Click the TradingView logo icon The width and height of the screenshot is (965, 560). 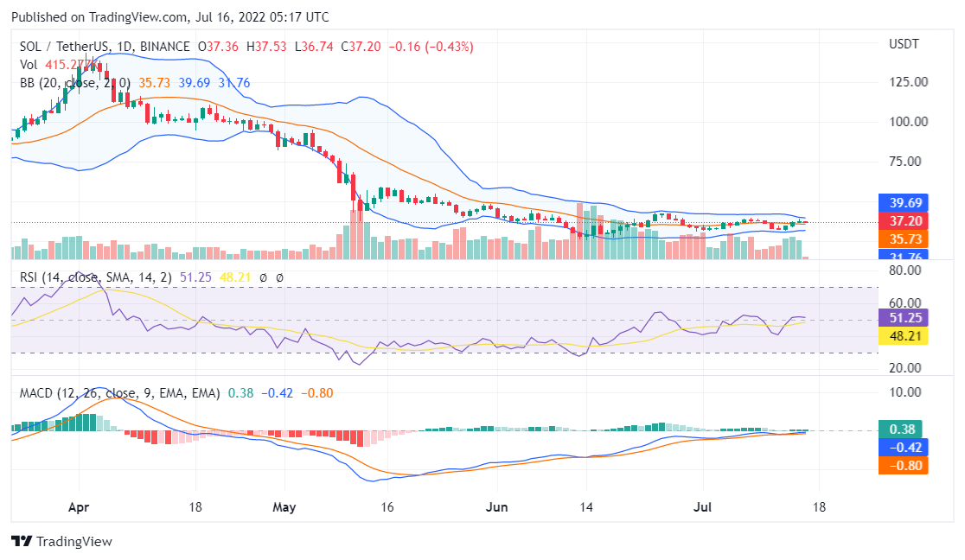[x=21, y=542]
